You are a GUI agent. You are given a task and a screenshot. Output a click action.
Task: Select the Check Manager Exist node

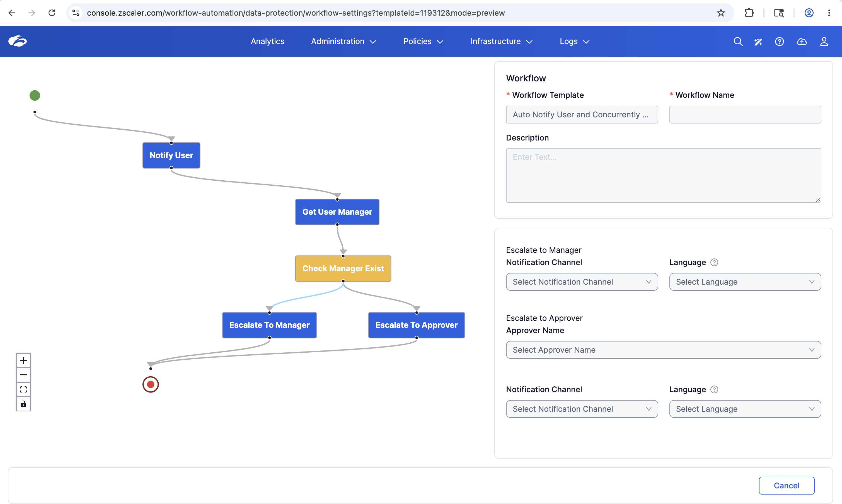pyautogui.click(x=343, y=269)
